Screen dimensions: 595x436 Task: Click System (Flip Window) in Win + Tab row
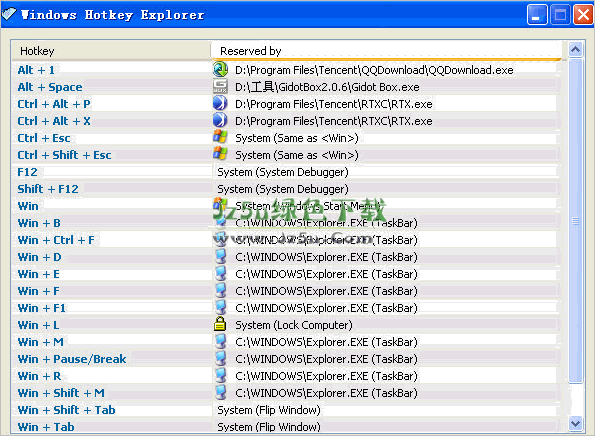pyautogui.click(x=269, y=427)
